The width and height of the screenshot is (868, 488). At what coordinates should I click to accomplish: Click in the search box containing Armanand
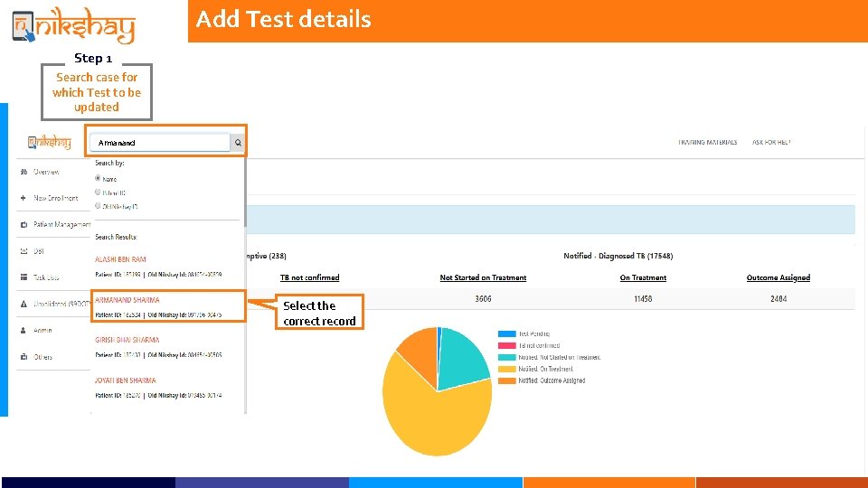pos(160,143)
